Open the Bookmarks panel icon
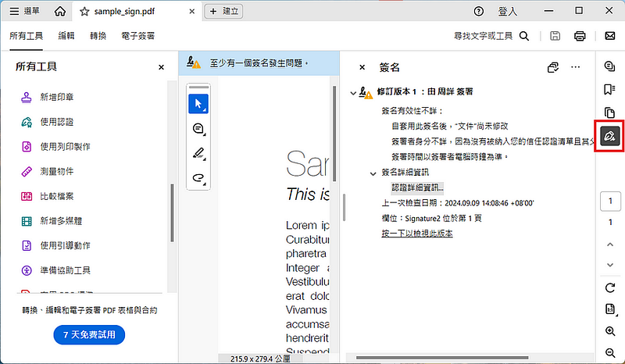Viewport: 625px width, 364px height. point(609,89)
